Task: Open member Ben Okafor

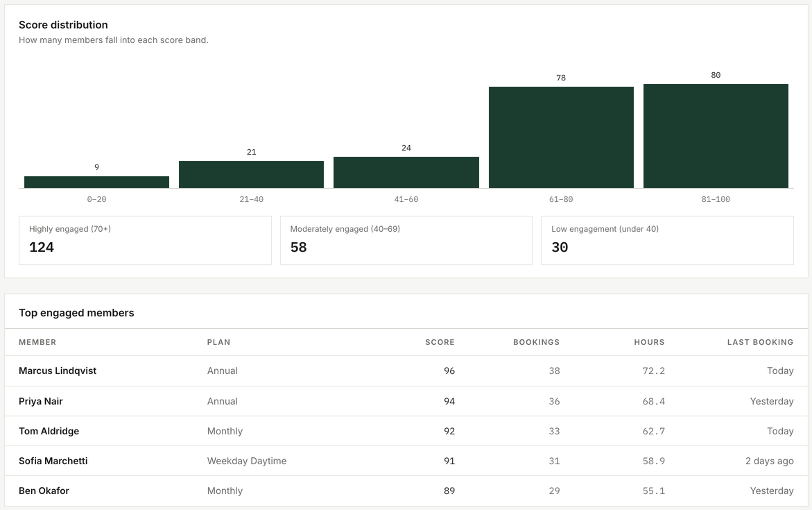Action: [x=44, y=491]
